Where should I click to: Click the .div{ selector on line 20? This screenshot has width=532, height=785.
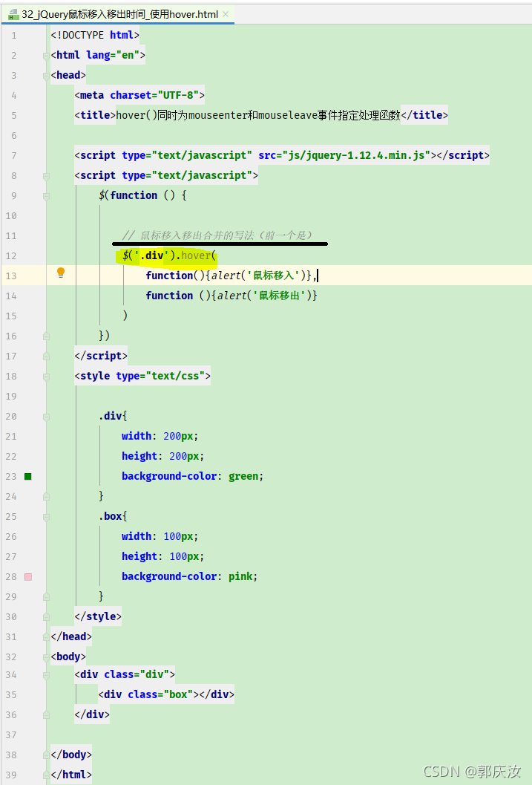pyautogui.click(x=113, y=416)
